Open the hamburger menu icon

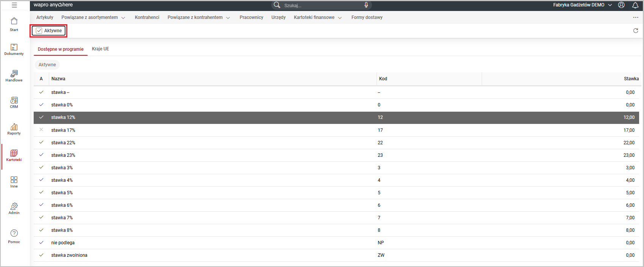pyautogui.click(x=14, y=5)
